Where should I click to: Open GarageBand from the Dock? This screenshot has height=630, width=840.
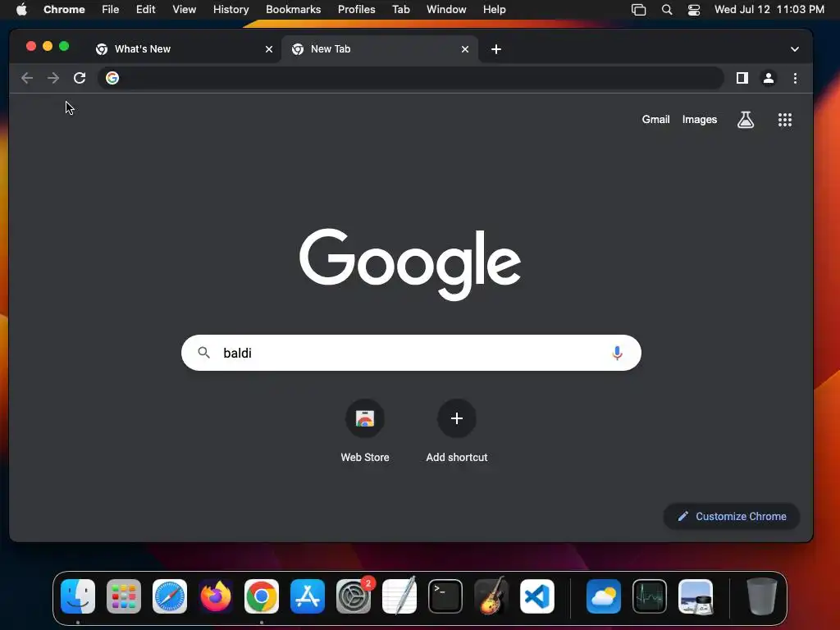tap(491, 596)
